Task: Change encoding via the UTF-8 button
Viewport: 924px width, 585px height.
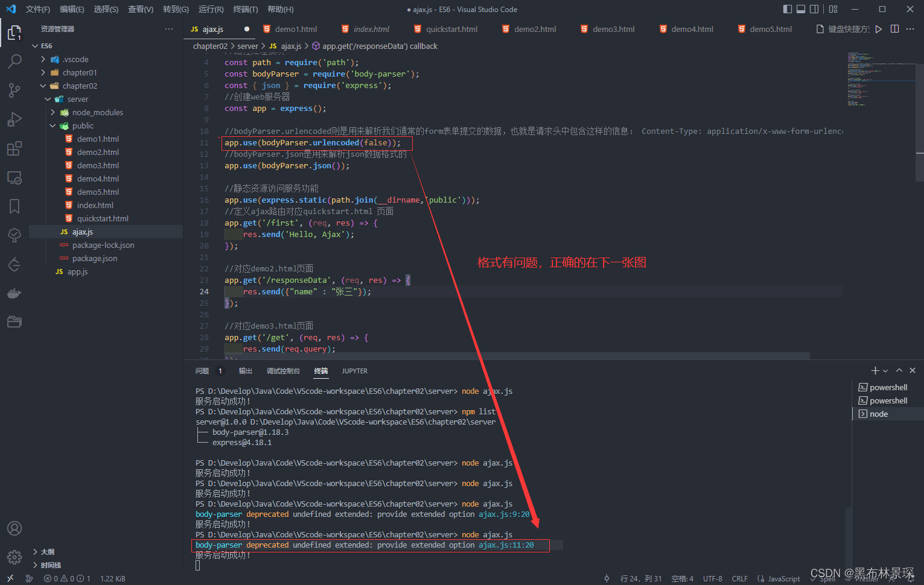Action: 713,578
